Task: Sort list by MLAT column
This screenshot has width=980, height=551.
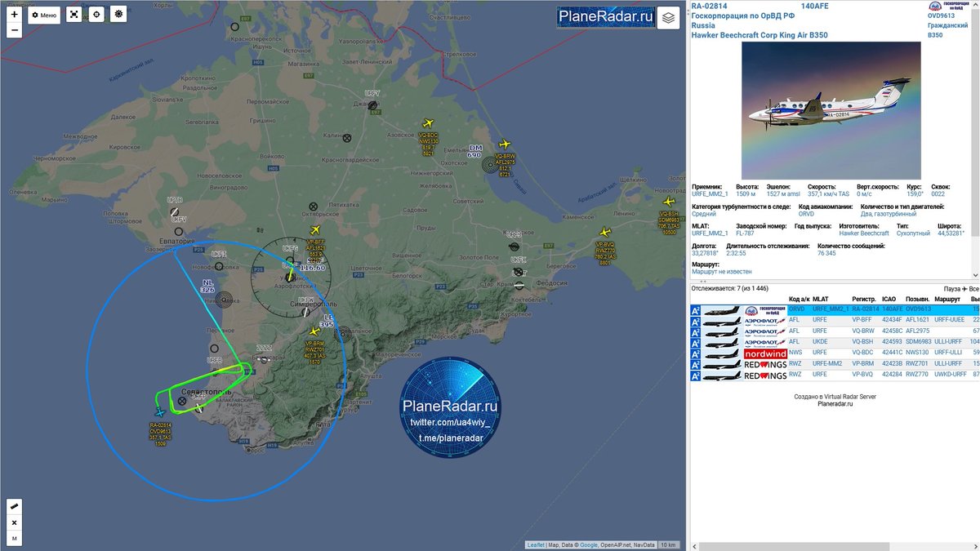Action: click(x=821, y=300)
